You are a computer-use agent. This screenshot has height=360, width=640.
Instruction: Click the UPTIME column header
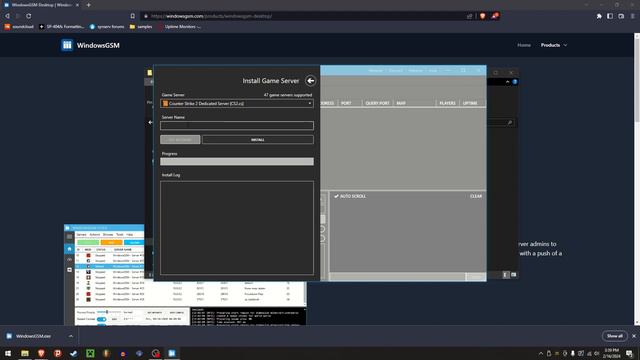coord(470,103)
